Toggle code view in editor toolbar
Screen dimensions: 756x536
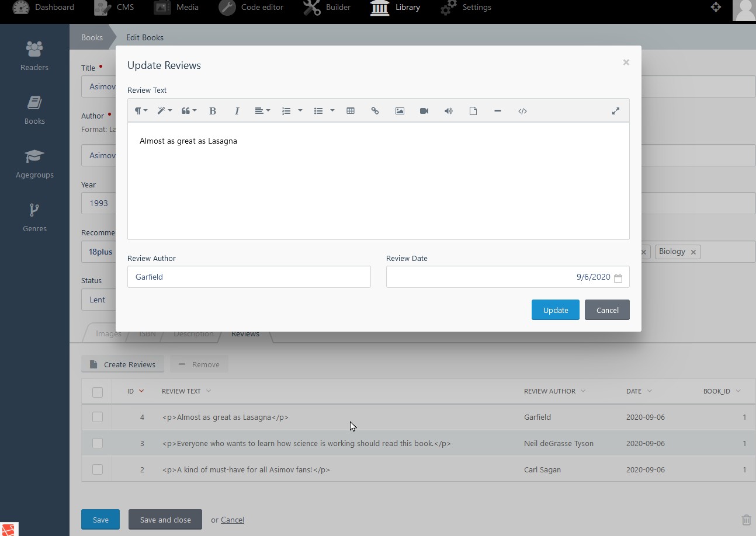522,111
